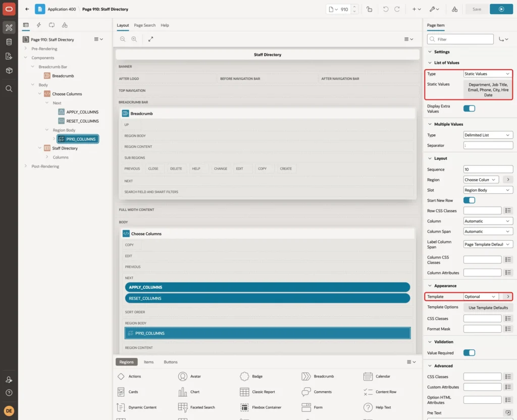
Task: Open the Slot Region Body dropdown
Action: 488,190
